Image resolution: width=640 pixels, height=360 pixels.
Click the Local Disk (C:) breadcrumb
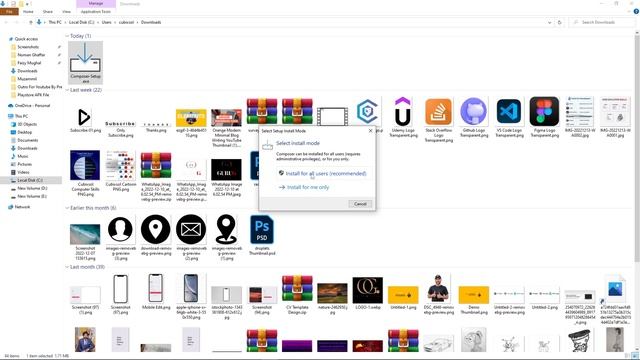point(81,22)
